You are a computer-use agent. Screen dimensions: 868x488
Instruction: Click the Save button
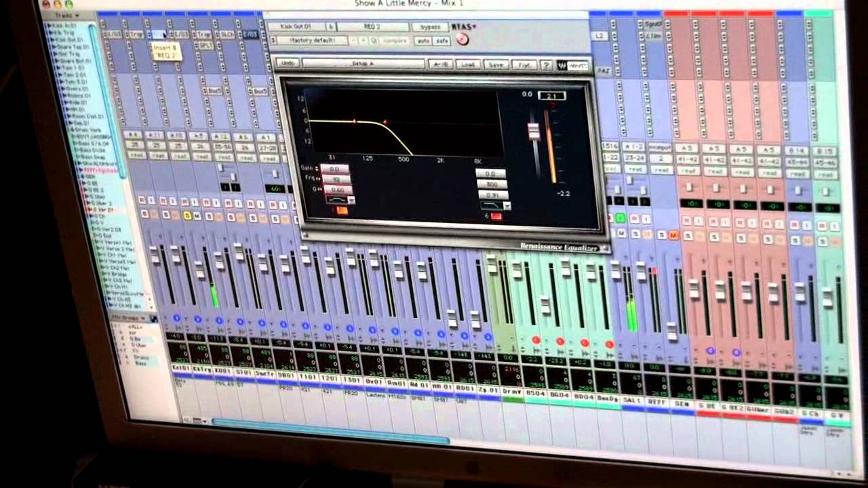pos(496,65)
